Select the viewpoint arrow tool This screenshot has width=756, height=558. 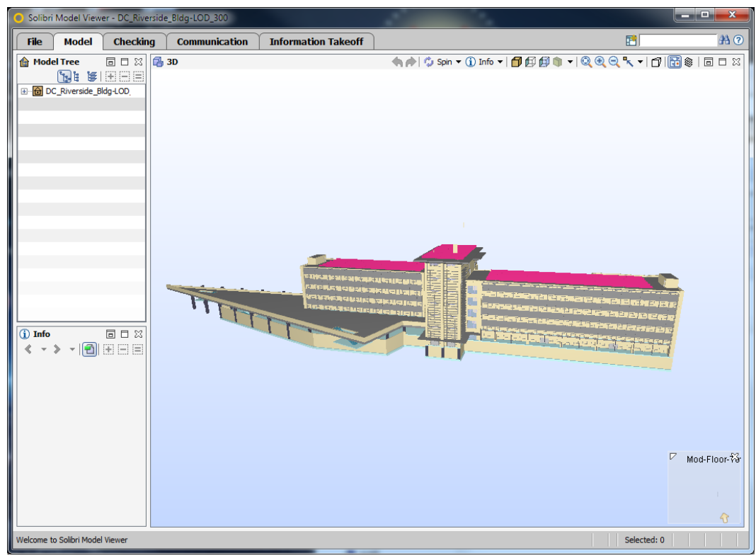click(628, 62)
